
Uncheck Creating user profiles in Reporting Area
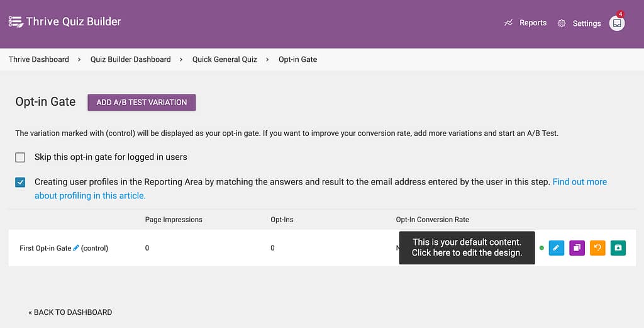(x=20, y=182)
